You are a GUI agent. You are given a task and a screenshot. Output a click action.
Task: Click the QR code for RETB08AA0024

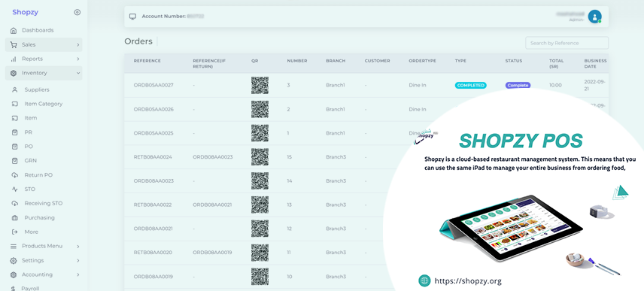[260, 157]
